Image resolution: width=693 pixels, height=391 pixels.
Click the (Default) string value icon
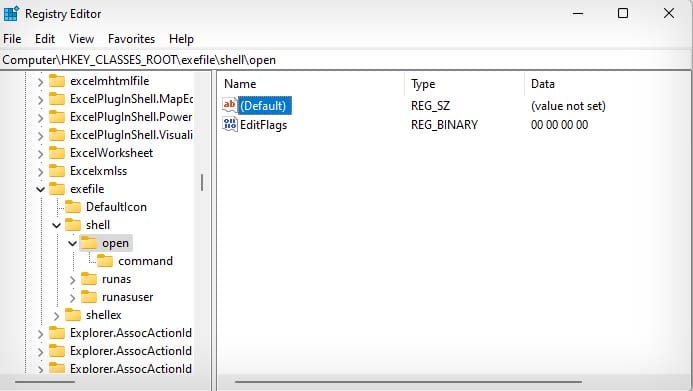pyautogui.click(x=230, y=105)
